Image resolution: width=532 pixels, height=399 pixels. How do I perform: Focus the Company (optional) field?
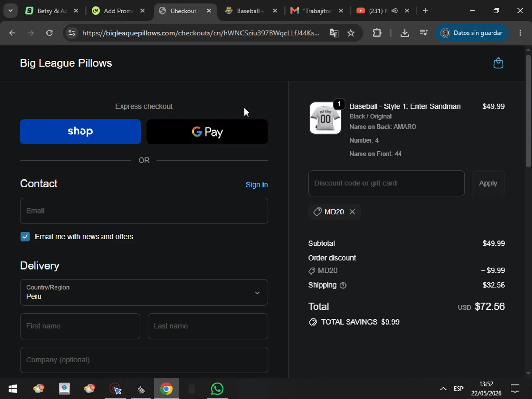coord(144,360)
